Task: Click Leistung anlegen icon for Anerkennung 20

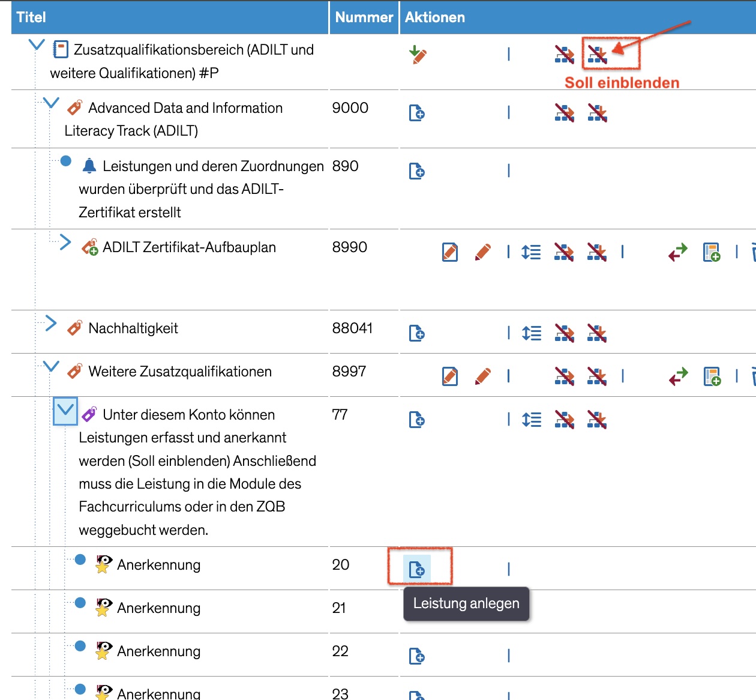Action: [417, 569]
